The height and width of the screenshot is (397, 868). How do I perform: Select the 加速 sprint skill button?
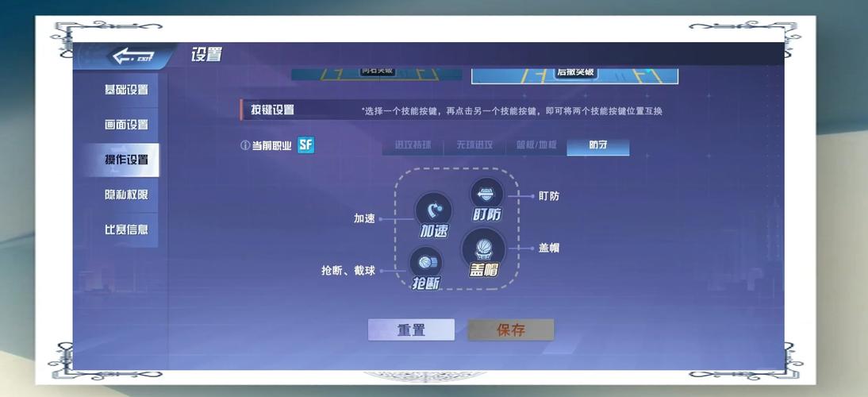[x=433, y=213]
